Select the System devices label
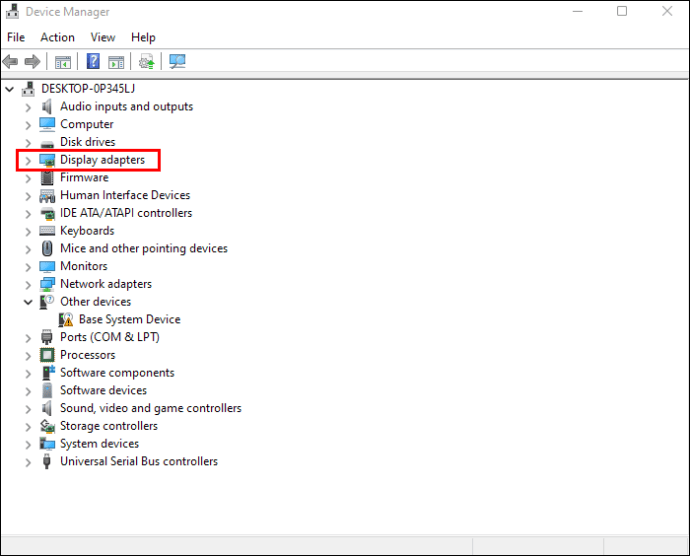The height and width of the screenshot is (556, 690). coord(99,444)
